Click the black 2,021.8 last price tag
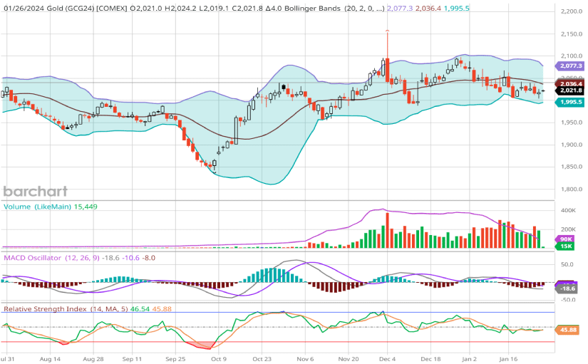Image resolution: width=588 pixels, height=364 pixels. pyautogui.click(x=571, y=90)
